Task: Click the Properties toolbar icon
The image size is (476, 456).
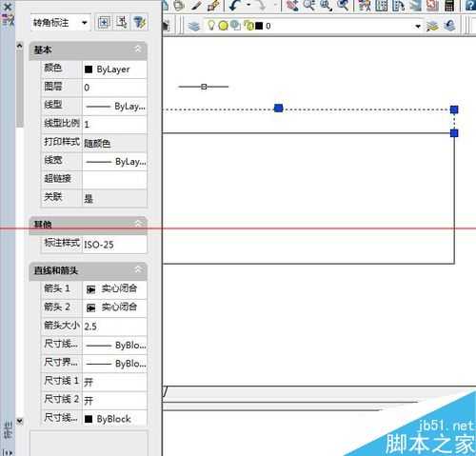Action: (x=365, y=5)
